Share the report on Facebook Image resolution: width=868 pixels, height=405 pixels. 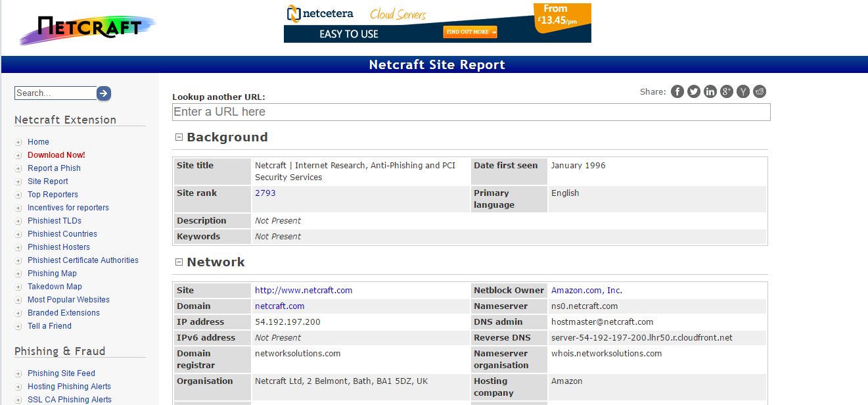click(x=677, y=91)
